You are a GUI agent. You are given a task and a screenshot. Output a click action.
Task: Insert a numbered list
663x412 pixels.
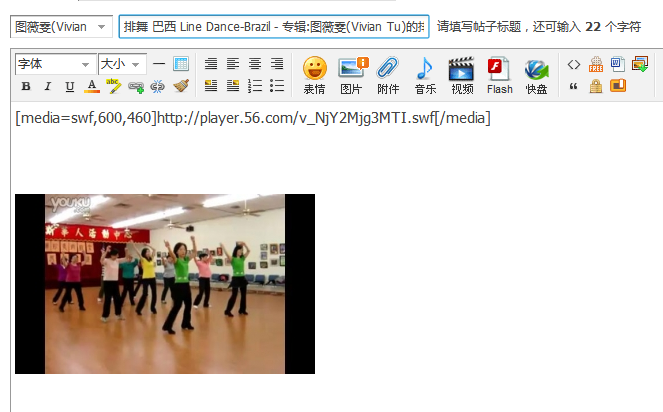pyautogui.click(x=255, y=86)
